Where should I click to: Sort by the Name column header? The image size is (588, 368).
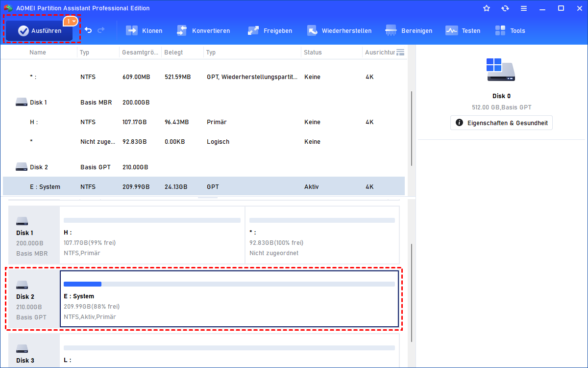[38, 53]
